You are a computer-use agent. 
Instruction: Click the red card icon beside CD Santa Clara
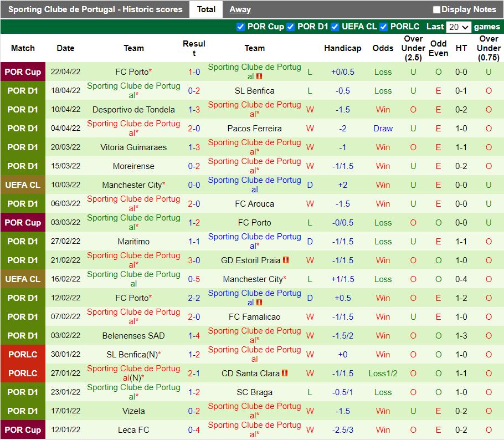tap(285, 374)
